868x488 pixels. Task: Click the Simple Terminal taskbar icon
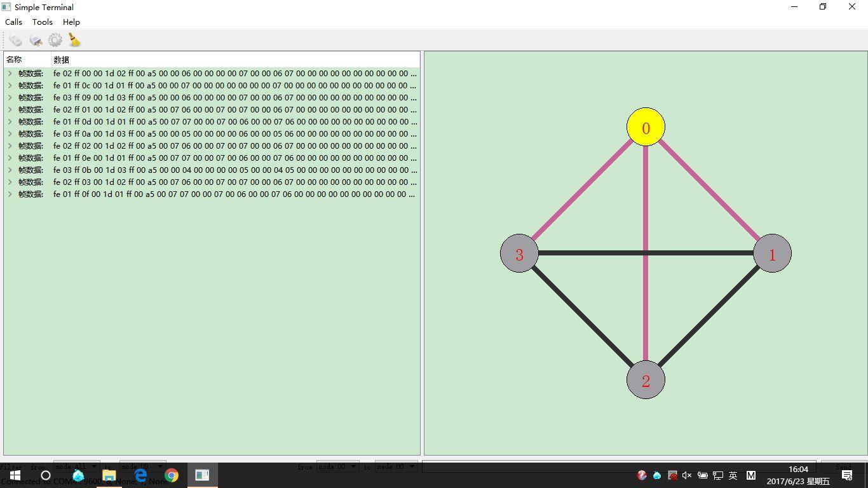coord(203,475)
